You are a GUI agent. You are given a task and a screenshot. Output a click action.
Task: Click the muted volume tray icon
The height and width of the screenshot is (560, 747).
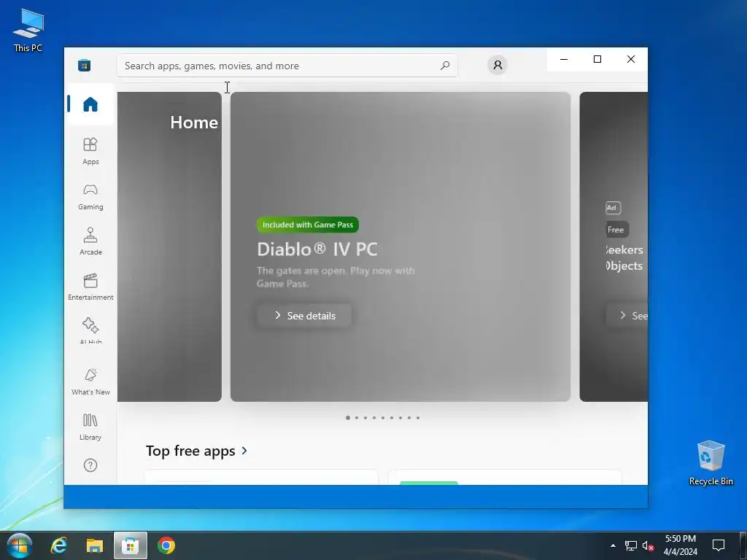648,545
